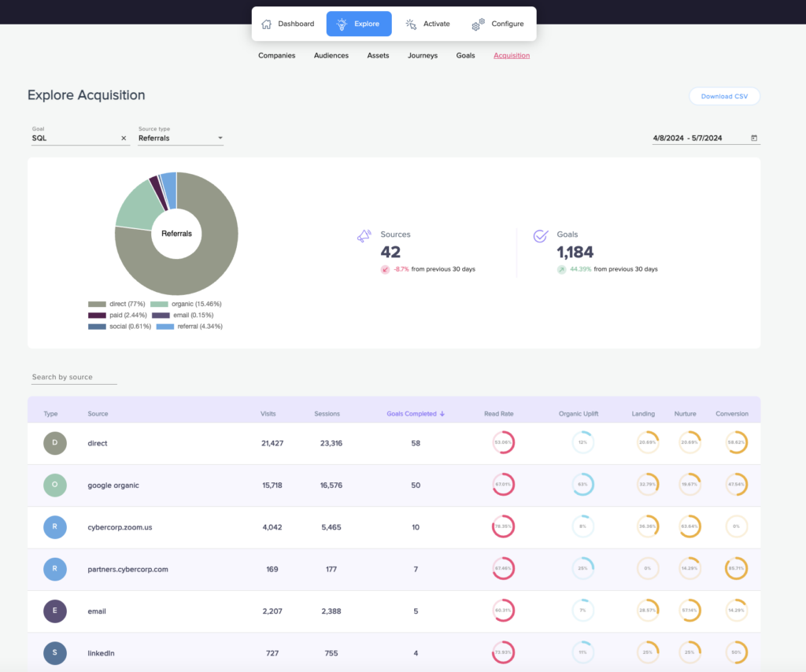Screen dimensions: 806x672
Task: Switch to the Companies tab
Action: (276, 56)
